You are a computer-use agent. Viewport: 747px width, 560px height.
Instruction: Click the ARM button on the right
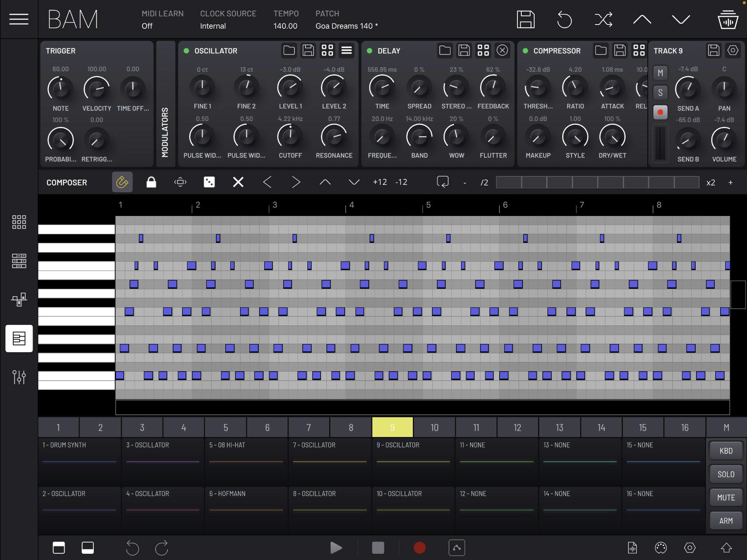(x=726, y=520)
